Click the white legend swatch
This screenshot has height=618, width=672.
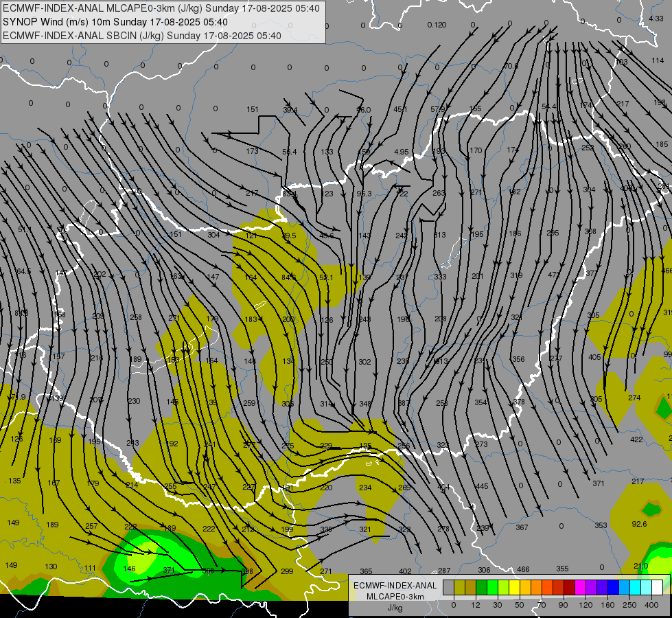pos(658,588)
